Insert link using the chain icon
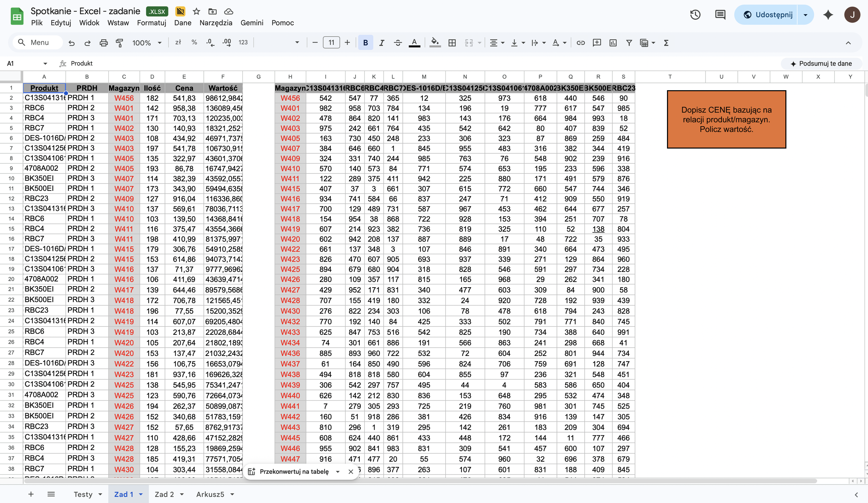Screen dimensions: 868x503 coord(581,43)
